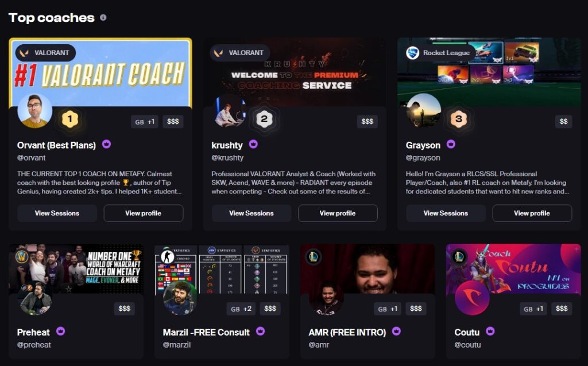Image resolution: width=588 pixels, height=366 pixels.
Task: Click krushty's profile avatar photo
Action: (230, 111)
